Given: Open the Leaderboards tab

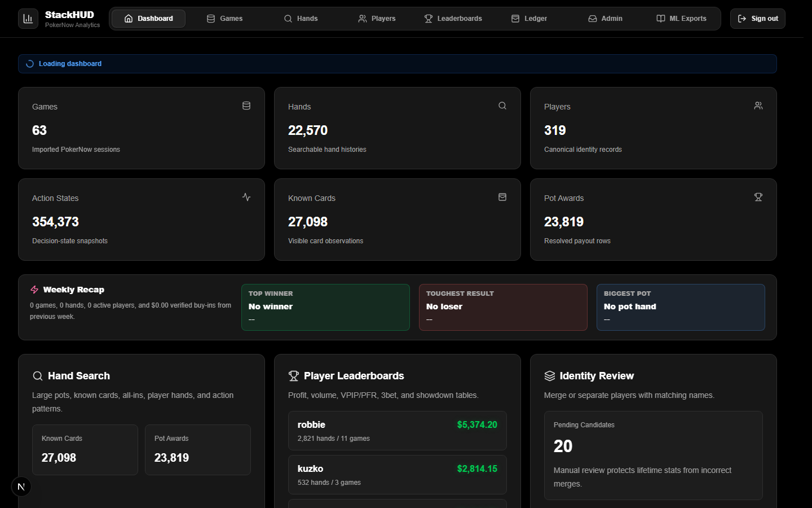Looking at the screenshot, I should [453, 19].
